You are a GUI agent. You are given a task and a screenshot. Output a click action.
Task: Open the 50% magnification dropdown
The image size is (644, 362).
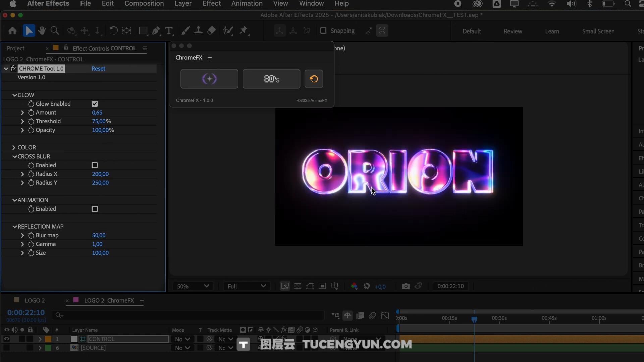tap(193, 286)
